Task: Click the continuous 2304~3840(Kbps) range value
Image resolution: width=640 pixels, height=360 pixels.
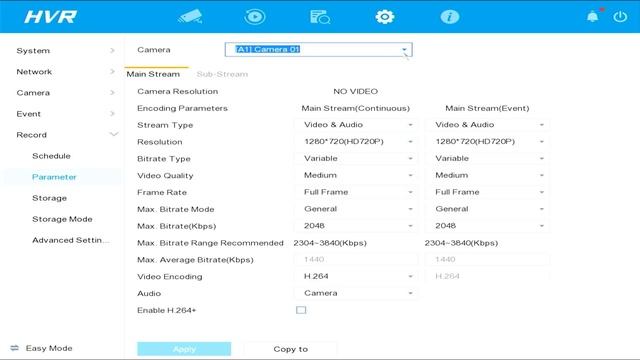Action: tap(330, 243)
